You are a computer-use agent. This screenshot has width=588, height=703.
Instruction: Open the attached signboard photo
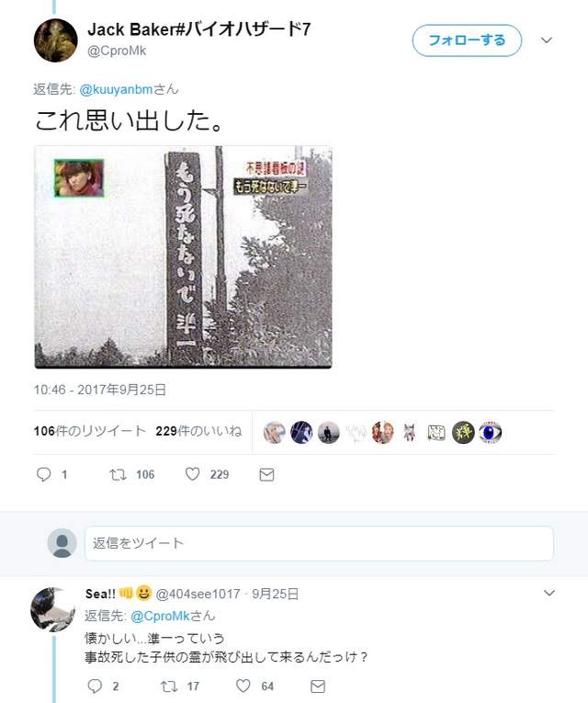[184, 257]
